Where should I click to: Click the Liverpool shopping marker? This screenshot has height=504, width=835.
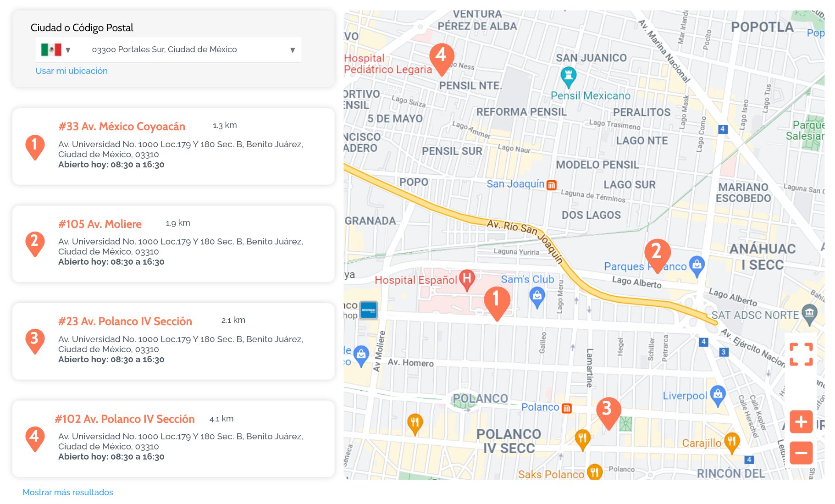point(718,396)
